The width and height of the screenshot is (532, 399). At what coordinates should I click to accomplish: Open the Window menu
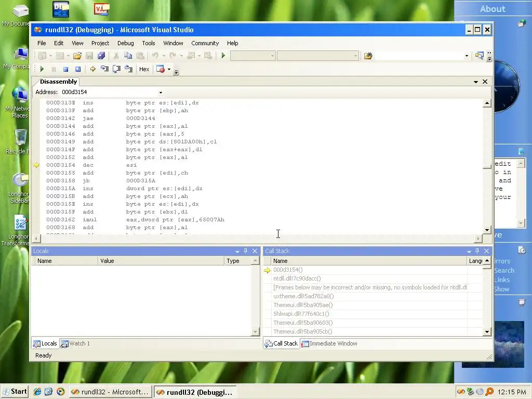click(173, 43)
